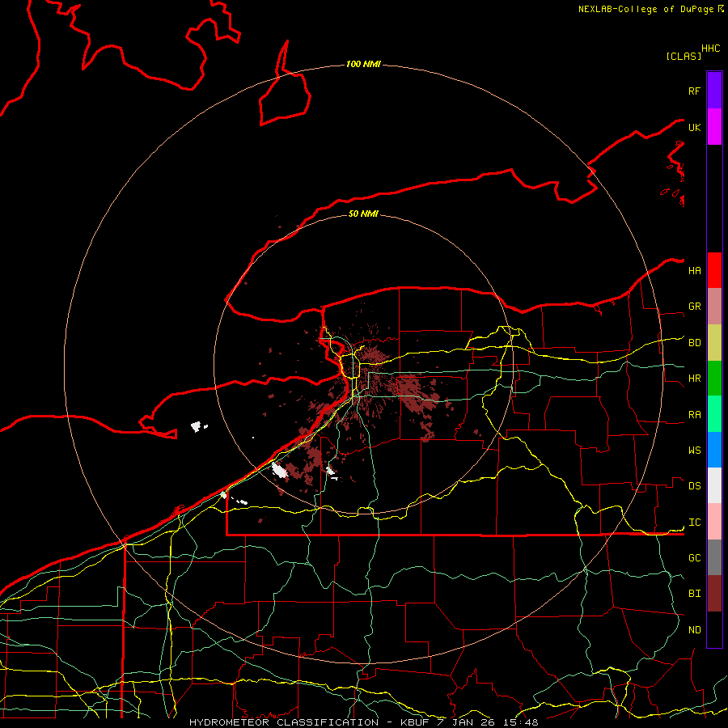The image size is (728, 728).
Task: Click the RF purple legend swatch
Action: pos(714,90)
